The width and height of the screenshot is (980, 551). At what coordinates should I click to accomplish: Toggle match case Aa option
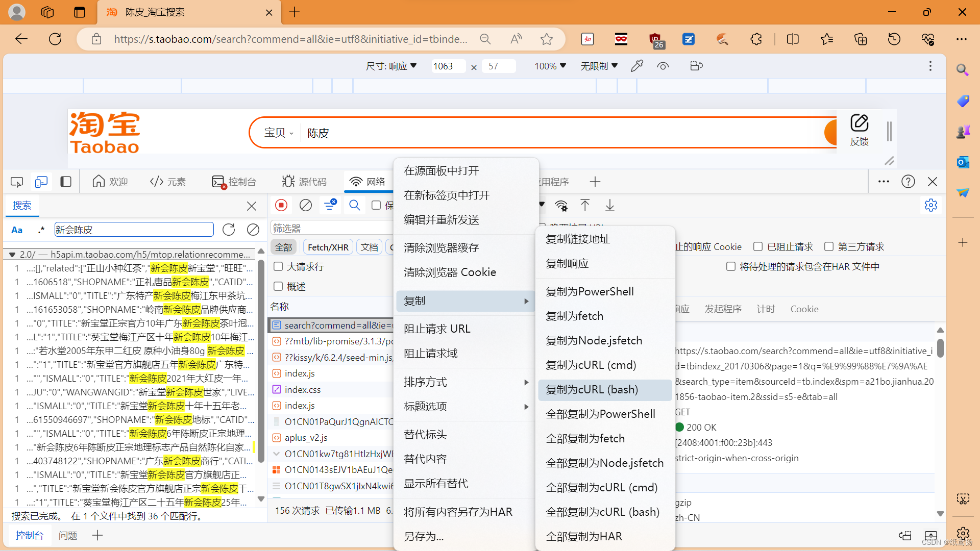click(x=17, y=230)
